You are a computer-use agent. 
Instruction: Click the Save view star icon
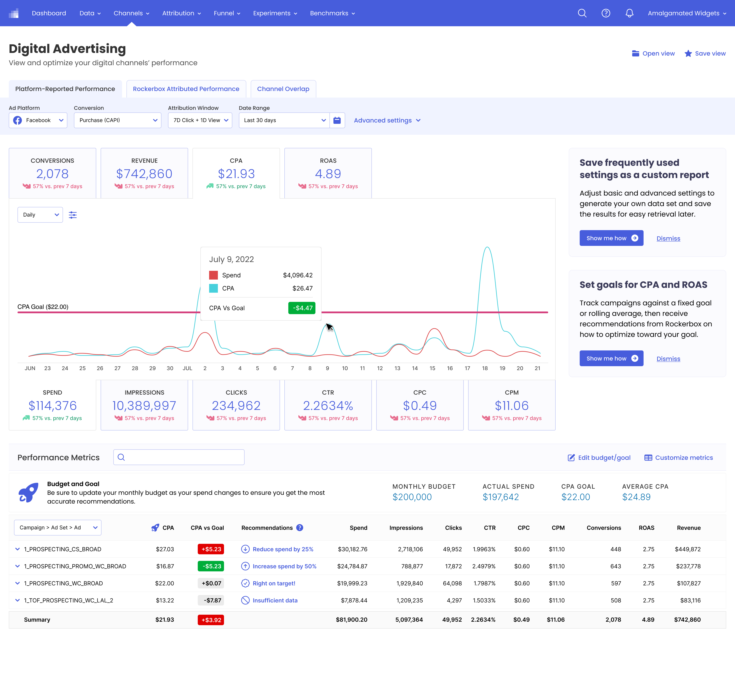coord(688,53)
